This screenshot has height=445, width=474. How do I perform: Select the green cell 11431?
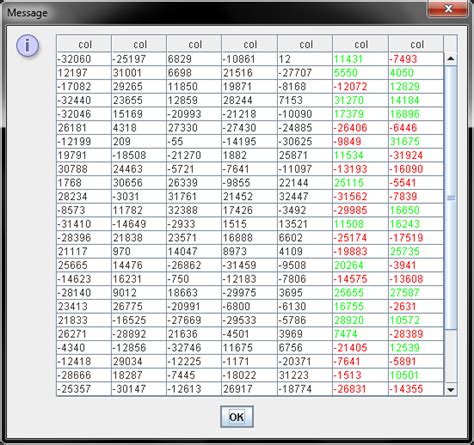point(360,59)
